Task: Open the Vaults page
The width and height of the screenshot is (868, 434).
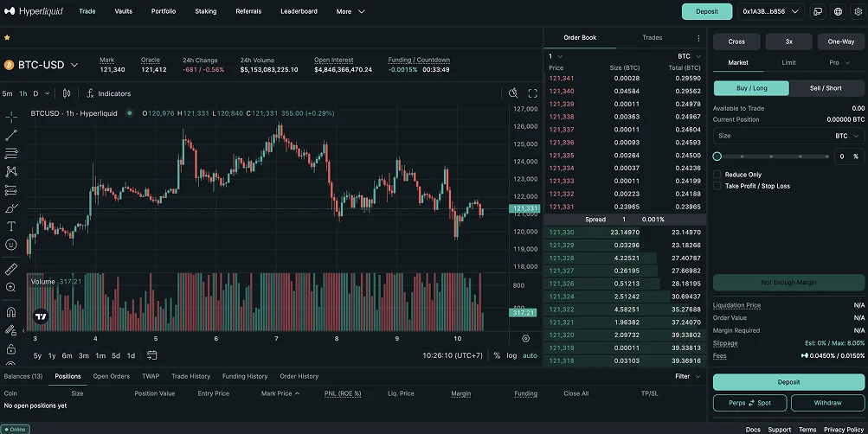Action: (x=124, y=11)
